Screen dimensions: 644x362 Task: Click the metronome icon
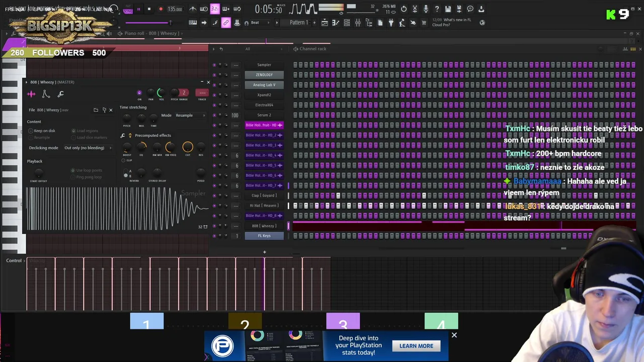click(x=193, y=9)
